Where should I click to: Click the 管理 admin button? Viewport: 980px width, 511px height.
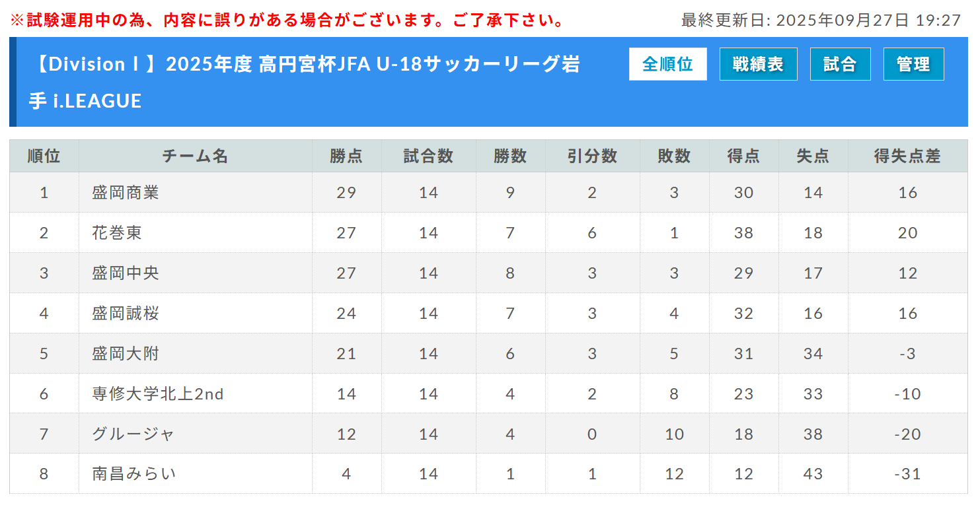pos(913,64)
